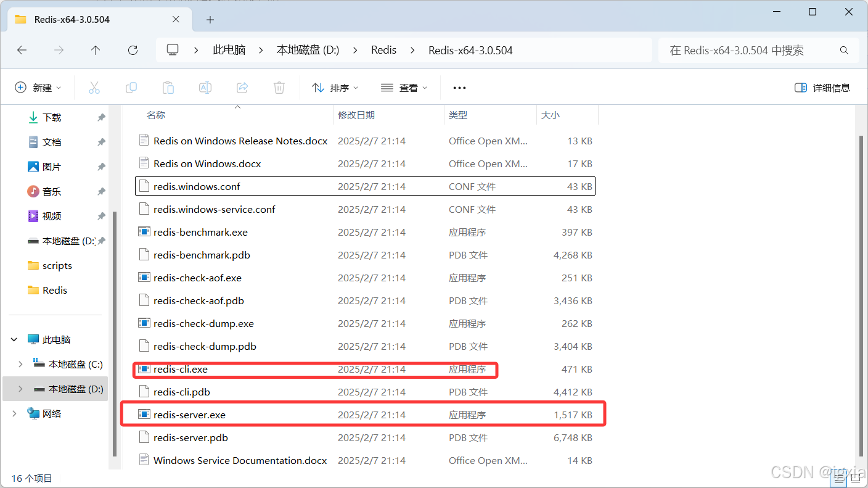
Task: Click chevron after 此电脑 in address bar
Action: [x=261, y=51]
